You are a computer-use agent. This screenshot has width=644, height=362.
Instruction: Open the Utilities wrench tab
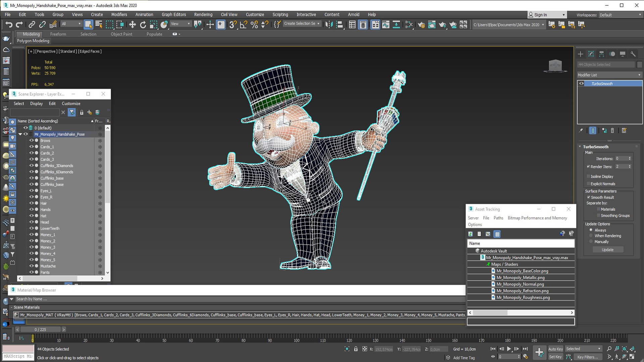click(633, 54)
